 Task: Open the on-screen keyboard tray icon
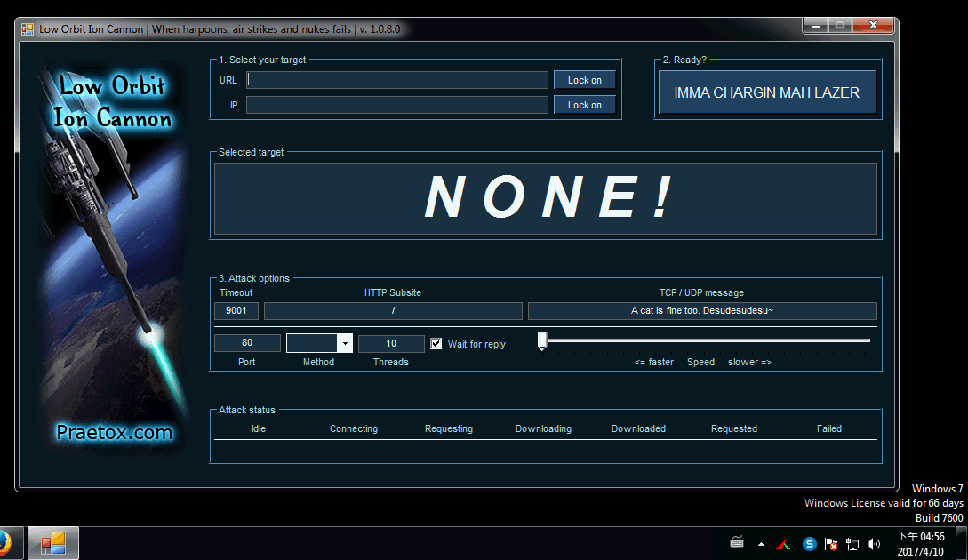coord(737,543)
